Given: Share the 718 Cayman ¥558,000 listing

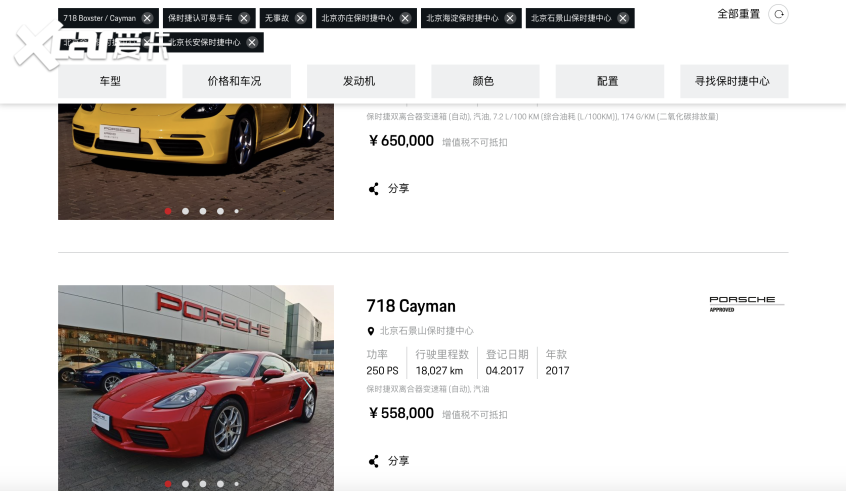Looking at the screenshot, I should pyautogui.click(x=373, y=461).
